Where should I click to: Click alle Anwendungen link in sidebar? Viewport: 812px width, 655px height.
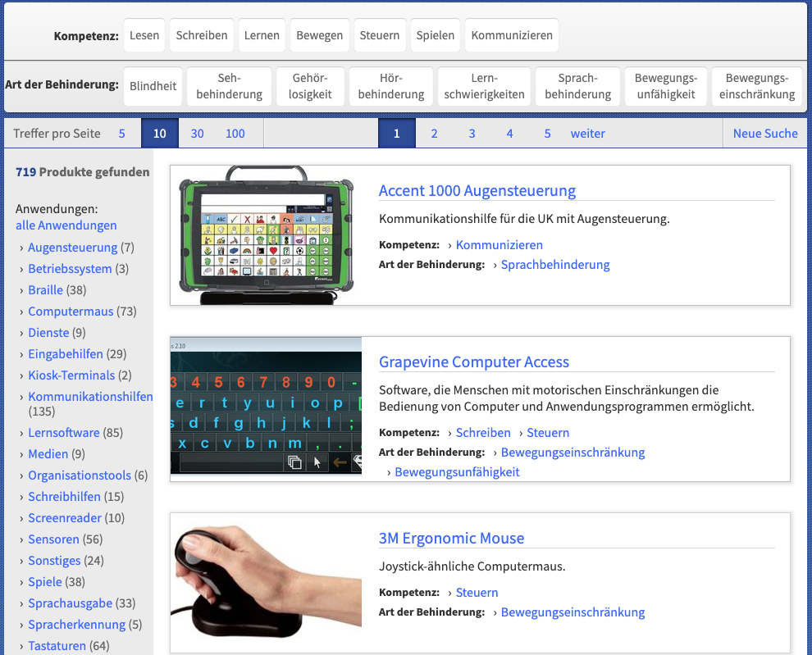coord(66,225)
